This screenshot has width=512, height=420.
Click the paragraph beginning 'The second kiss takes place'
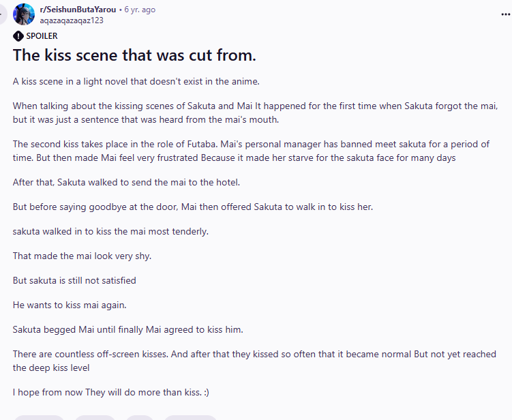[251, 151]
